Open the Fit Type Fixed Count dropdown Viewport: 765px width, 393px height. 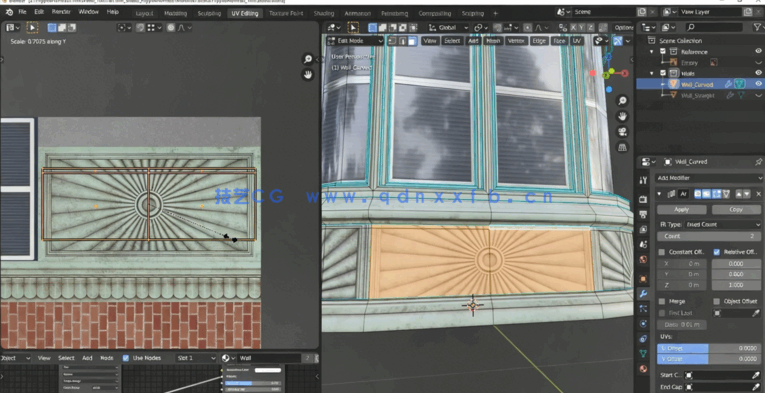pos(722,224)
